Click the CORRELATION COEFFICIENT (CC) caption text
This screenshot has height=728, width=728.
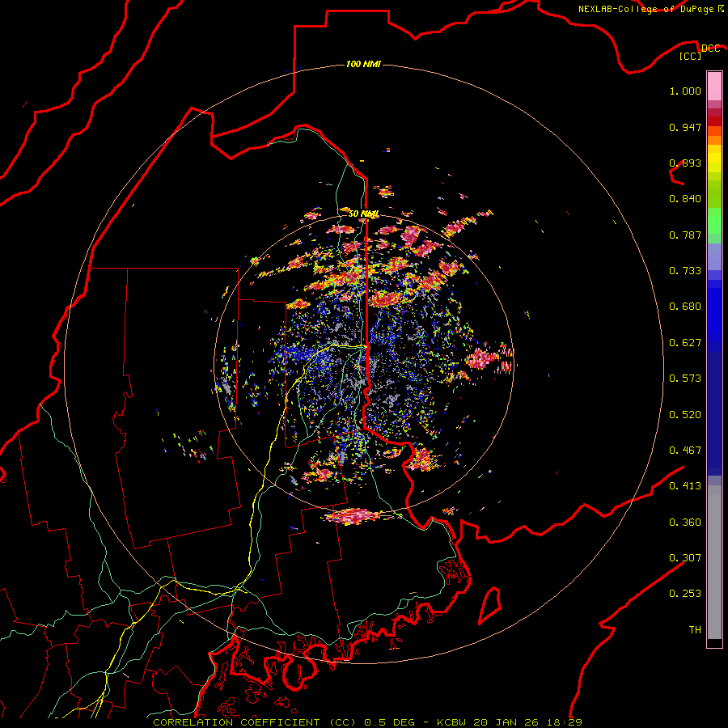255,722
